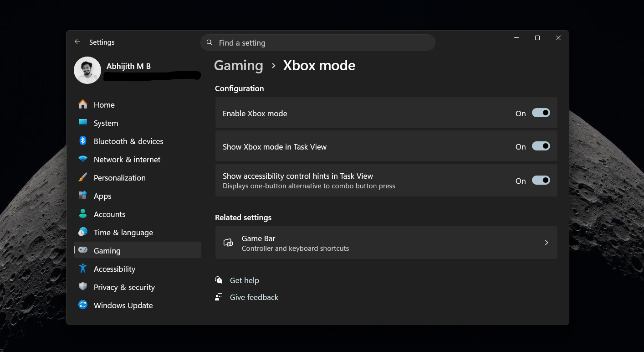Select Time & language category
This screenshot has height=352, width=644.
[138, 232]
